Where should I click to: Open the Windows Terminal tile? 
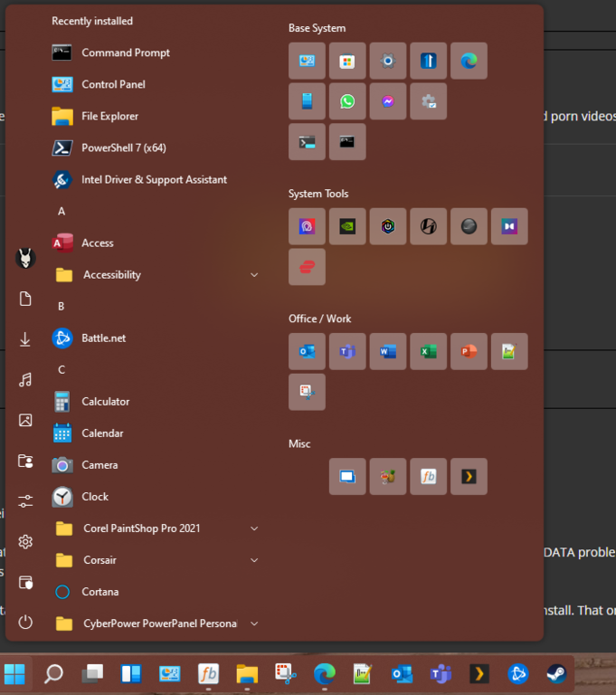click(x=307, y=142)
